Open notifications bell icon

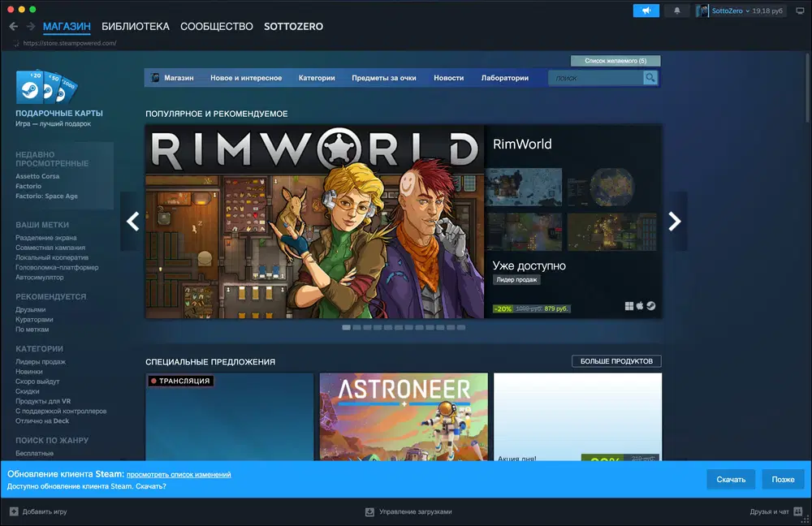point(677,11)
